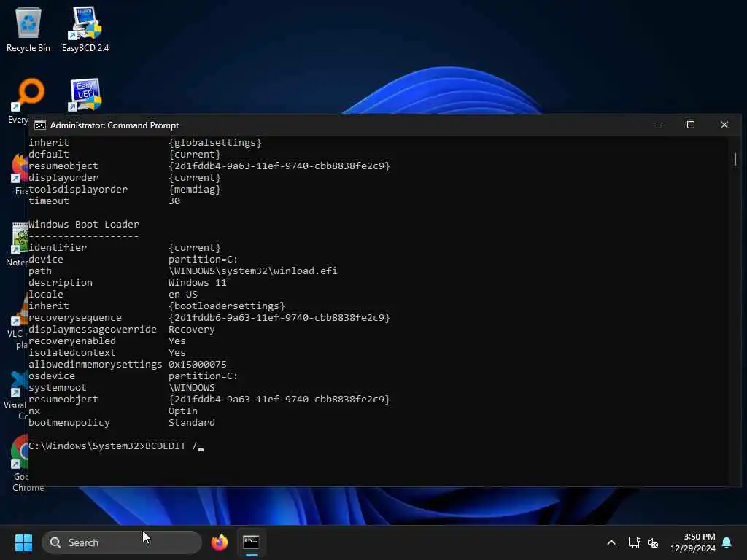Click the '{memdiag}' toolsdisplayorder value
The width and height of the screenshot is (747, 560).
click(x=194, y=189)
